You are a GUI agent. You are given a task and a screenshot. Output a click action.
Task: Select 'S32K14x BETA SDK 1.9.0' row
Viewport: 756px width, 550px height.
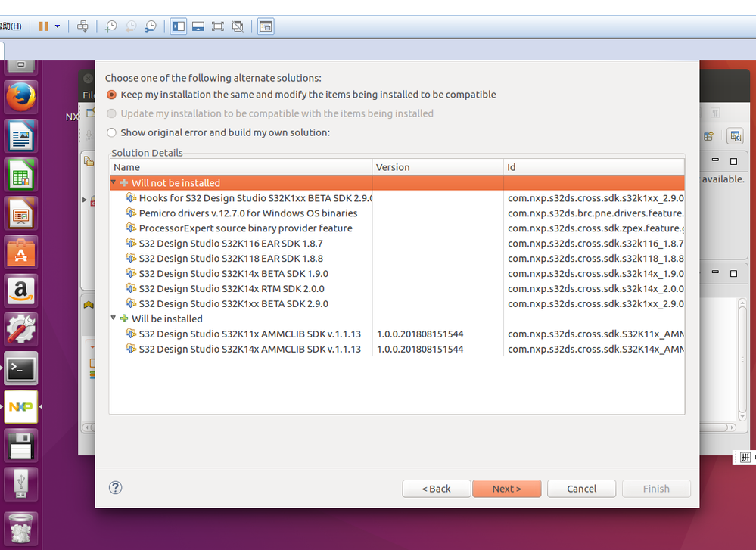tap(397, 273)
